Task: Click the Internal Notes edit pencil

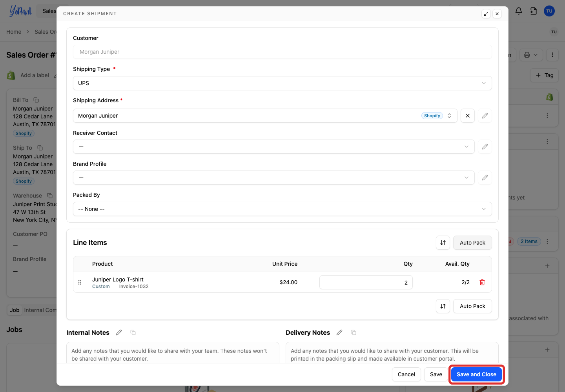Action: pos(119,332)
